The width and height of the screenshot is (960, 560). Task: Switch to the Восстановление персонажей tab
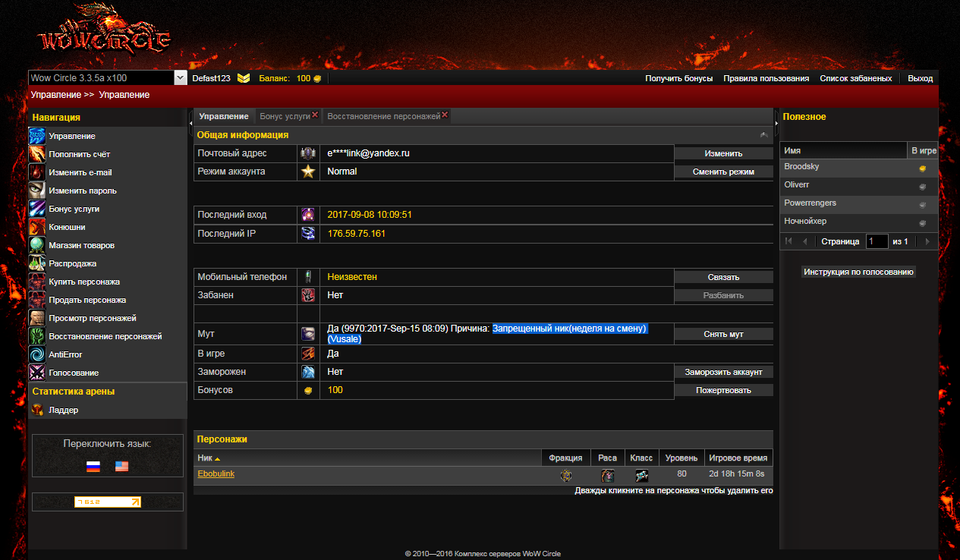coord(382,116)
